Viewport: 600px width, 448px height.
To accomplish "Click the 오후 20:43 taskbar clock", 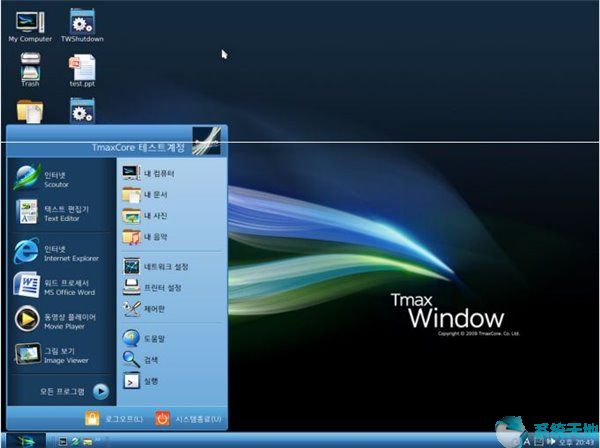I will [x=576, y=443].
